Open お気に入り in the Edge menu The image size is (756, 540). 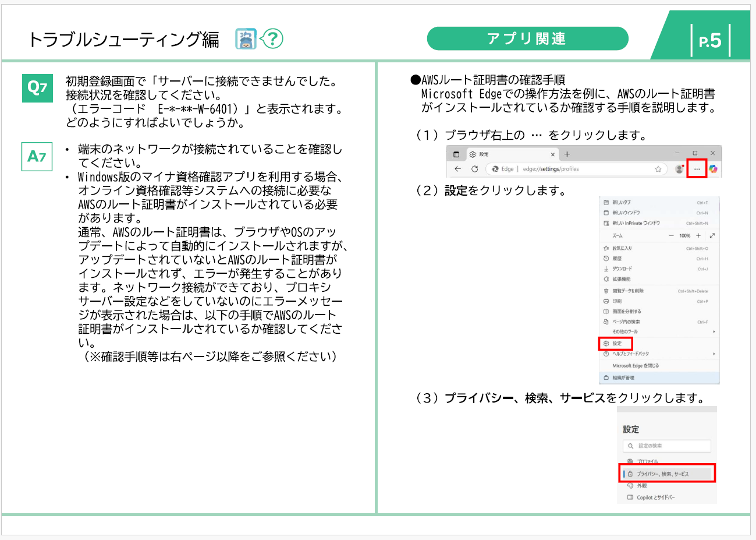[x=659, y=248]
